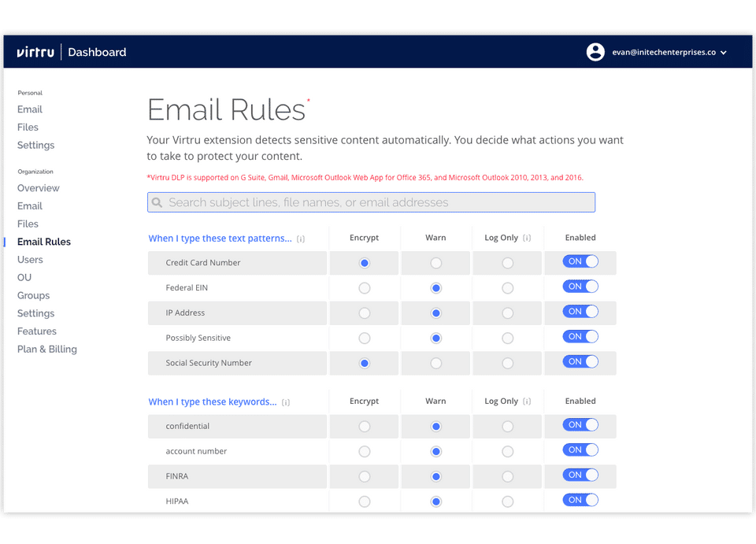Image resolution: width=756 pixels, height=544 pixels.
Task: Disable Federal EIN rule toggle
Action: [580, 287]
